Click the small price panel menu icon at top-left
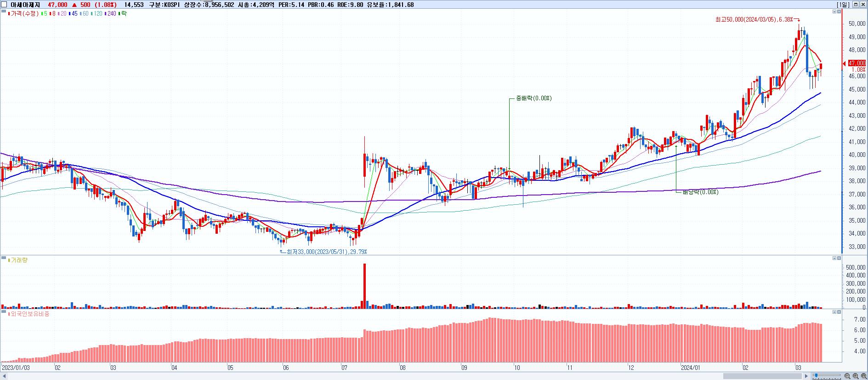This screenshot has width=868, height=380. 3,12
